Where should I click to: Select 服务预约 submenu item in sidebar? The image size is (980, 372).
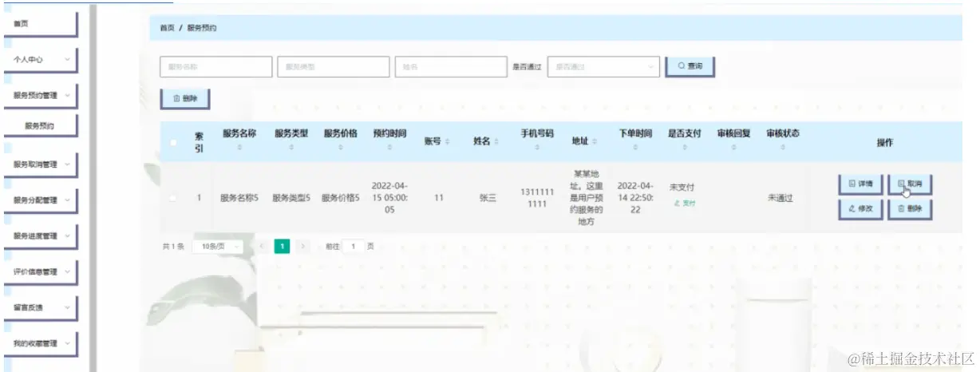[40, 125]
